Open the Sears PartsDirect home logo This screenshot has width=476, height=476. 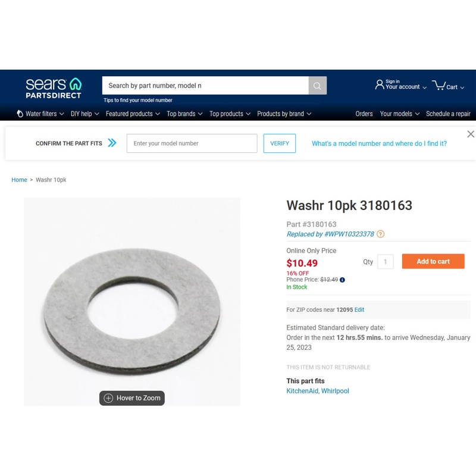point(54,88)
